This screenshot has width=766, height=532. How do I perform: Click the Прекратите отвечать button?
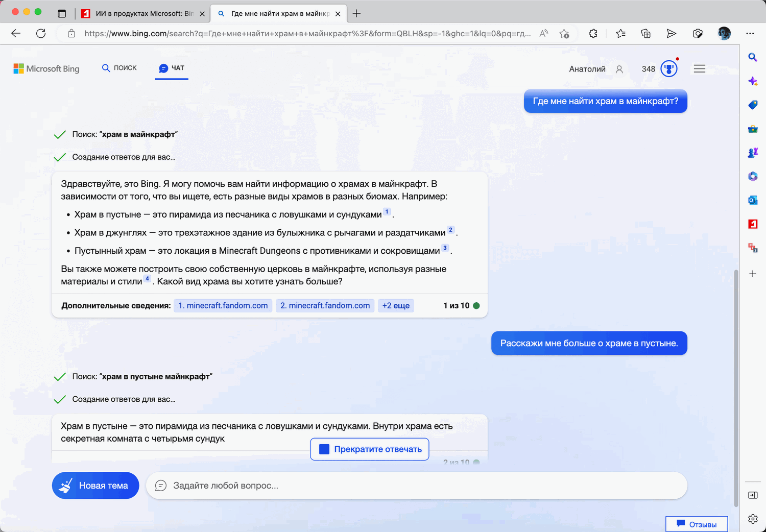pos(370,449)
